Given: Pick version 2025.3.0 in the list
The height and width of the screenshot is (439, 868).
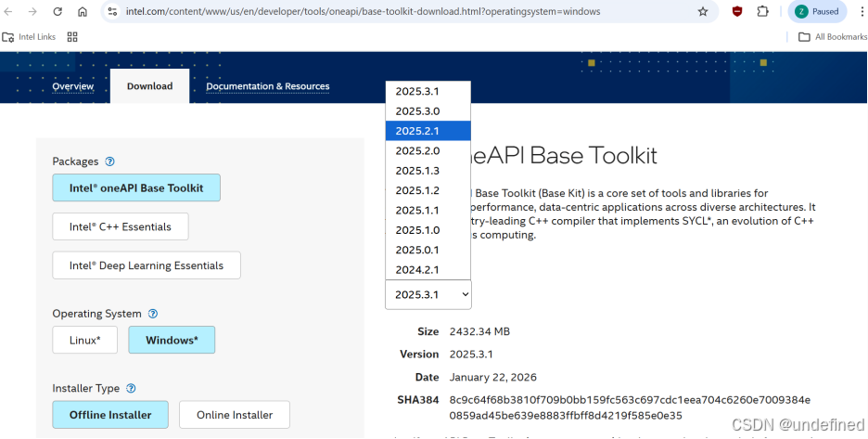Looking at the screenshot, I should coord(428,111).
